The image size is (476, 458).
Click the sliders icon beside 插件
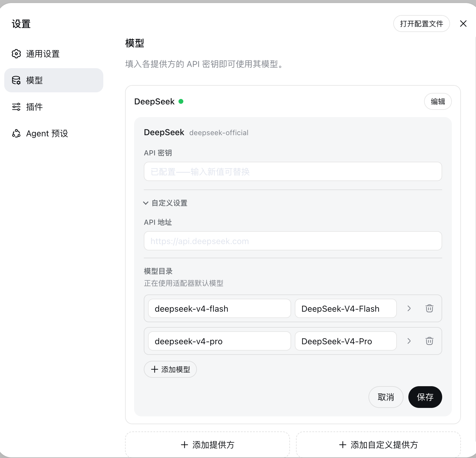pos(16,107)
